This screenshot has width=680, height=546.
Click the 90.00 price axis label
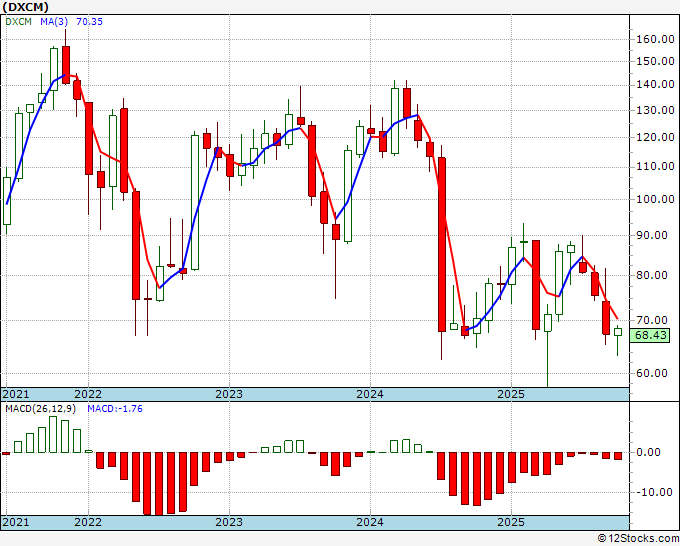coord(652,235)
